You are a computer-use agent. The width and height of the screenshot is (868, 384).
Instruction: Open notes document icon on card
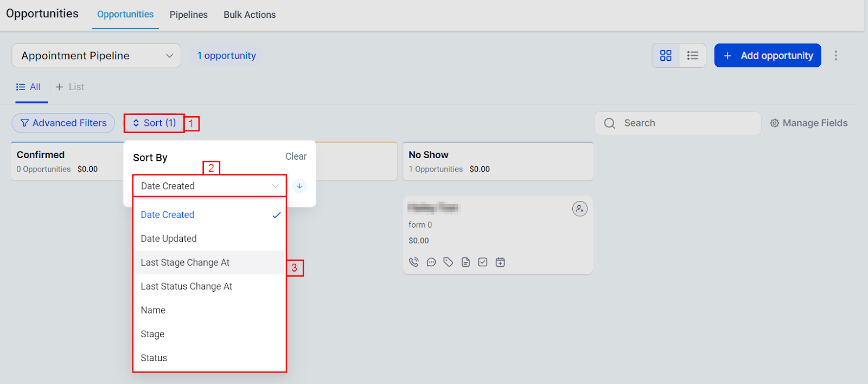coord(465,262)
